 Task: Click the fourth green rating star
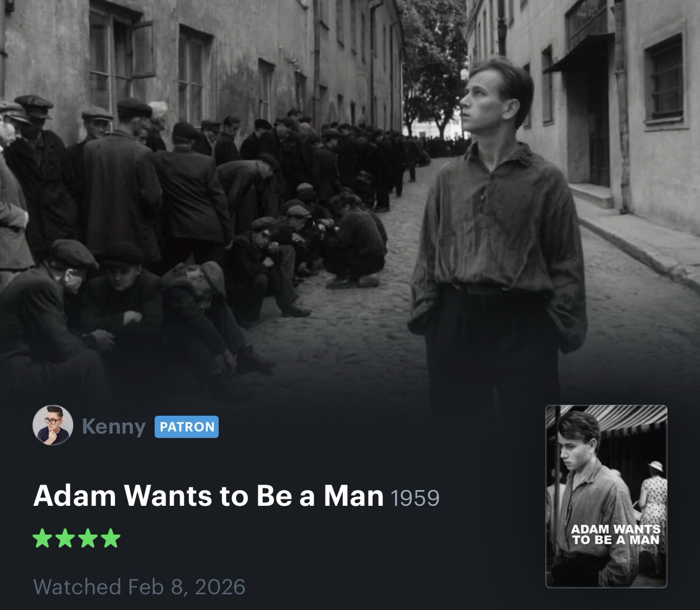111,538
